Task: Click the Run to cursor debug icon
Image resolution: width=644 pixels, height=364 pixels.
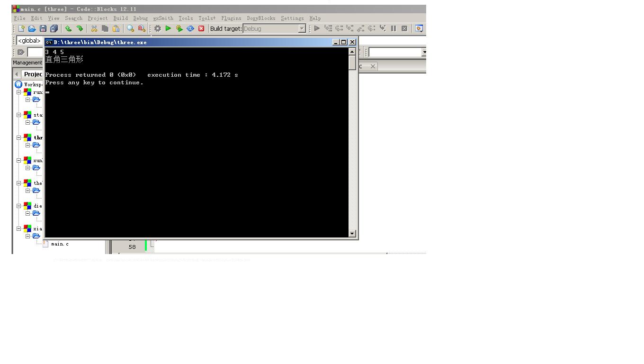Action: (x=328, y=28)
